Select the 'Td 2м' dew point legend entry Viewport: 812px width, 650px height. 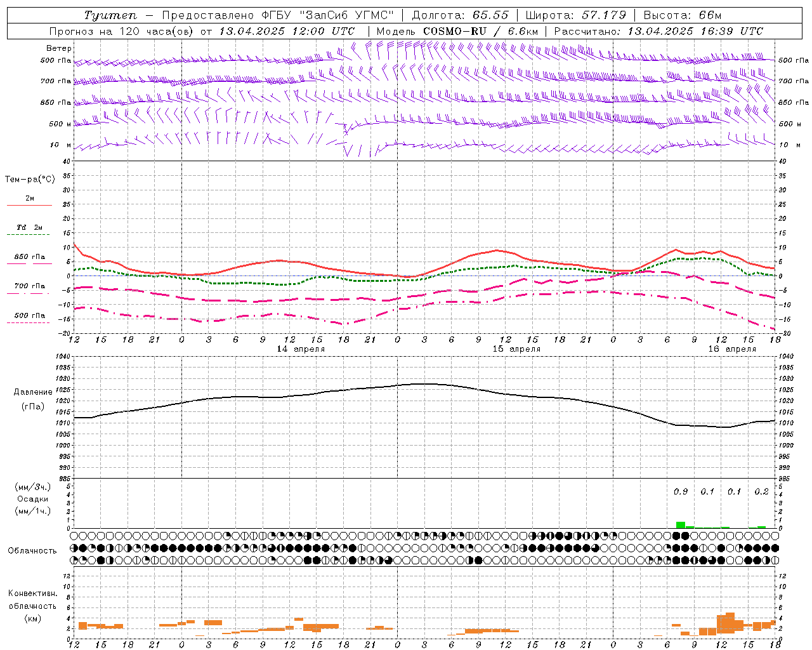coord(29,227)
